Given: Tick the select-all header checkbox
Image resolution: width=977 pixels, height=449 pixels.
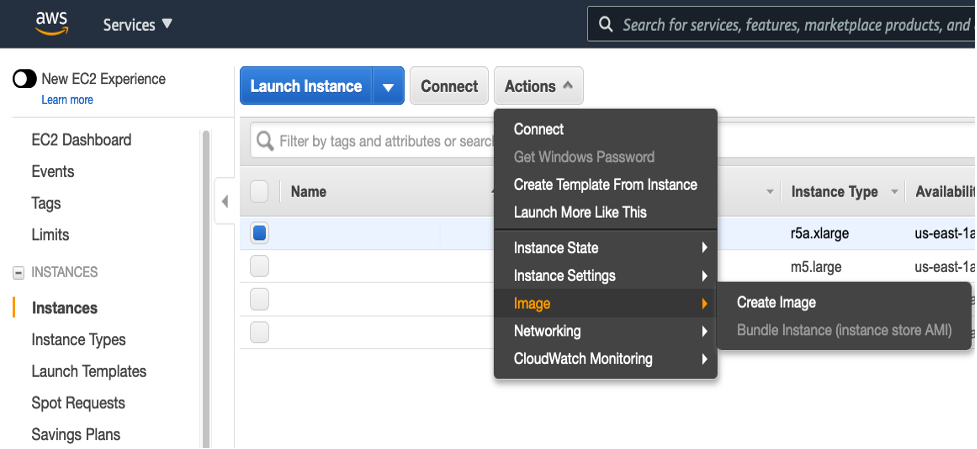Looking at the screenshot, I should 260,192.
